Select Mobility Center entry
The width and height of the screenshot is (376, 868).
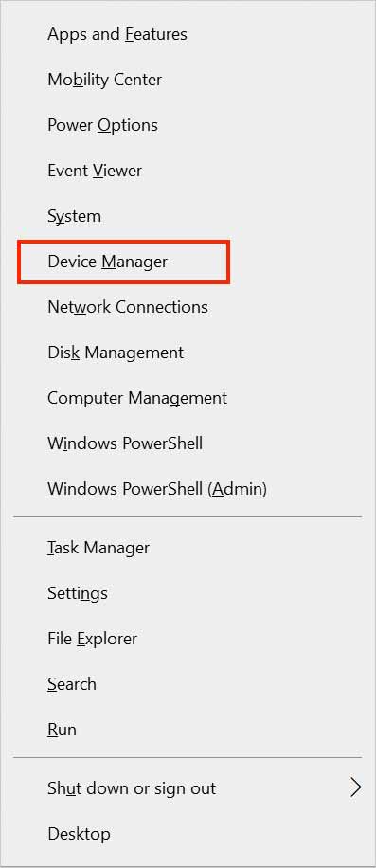[188, 80]
